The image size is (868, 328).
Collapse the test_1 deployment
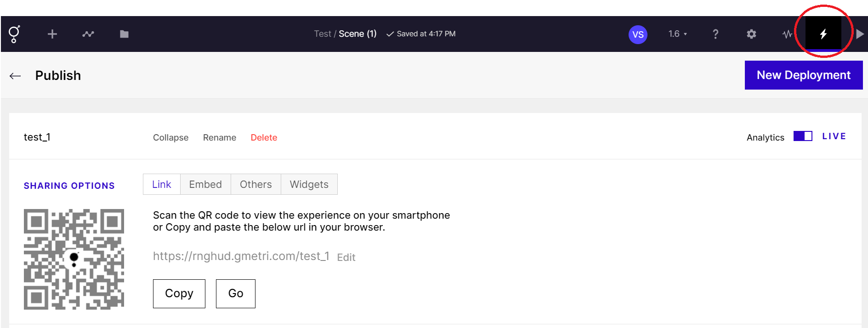click(x=170, y=137)
